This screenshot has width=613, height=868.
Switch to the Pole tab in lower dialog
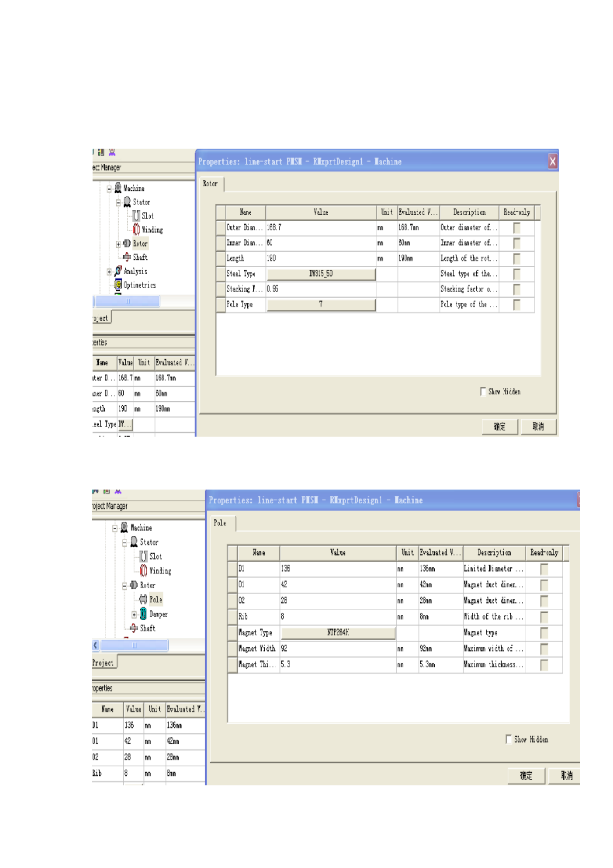click(x=223, y=523)
